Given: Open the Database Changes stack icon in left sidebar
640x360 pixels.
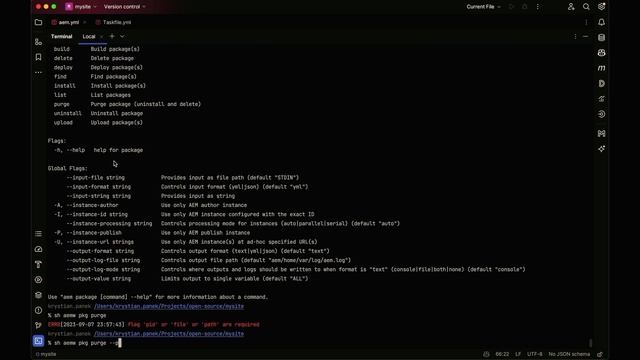Looking at the screenshot, I should coord(38,295).
